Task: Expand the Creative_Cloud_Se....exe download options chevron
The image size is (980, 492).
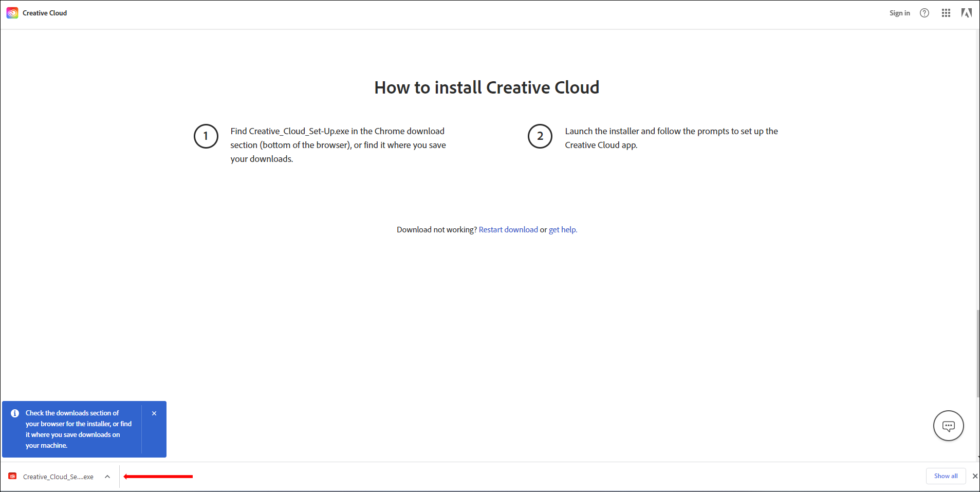Action: (107, 477)
